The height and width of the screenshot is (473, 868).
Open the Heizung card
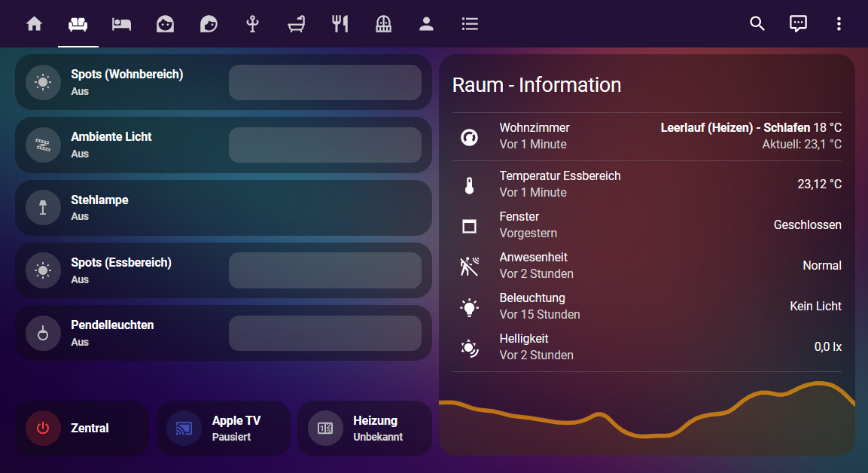(364, 429)
